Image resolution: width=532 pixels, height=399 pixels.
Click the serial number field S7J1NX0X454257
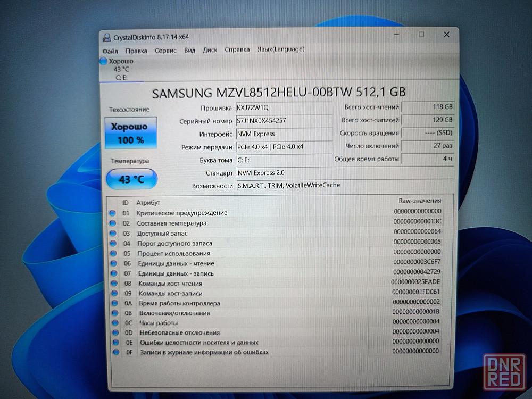(284, 120)
